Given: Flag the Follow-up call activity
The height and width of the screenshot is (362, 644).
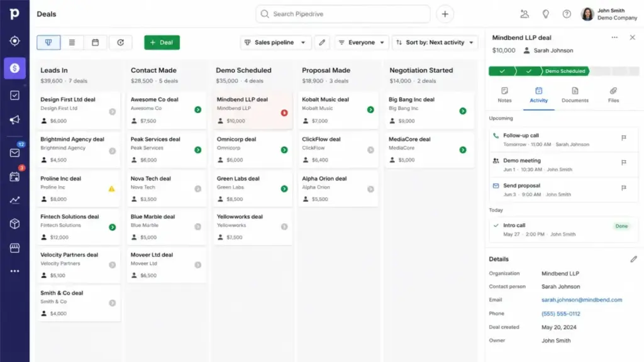Looking at the screenshot, I should point(624,138).
